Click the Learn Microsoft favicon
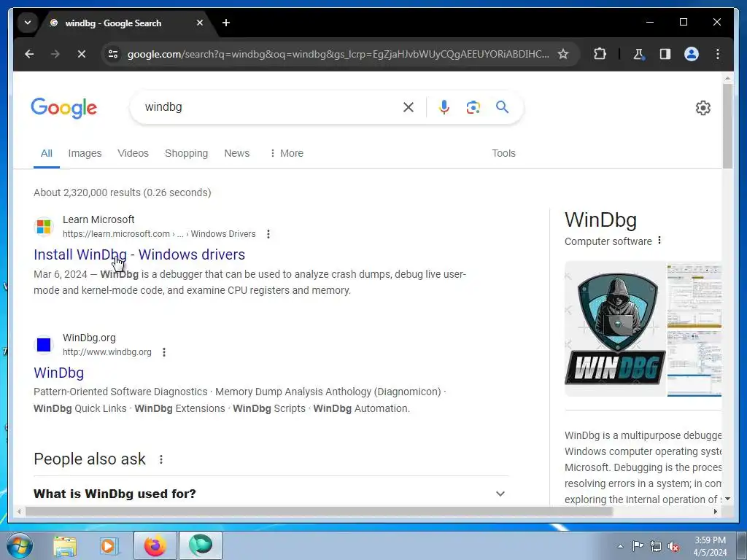 tap(43, 227)
